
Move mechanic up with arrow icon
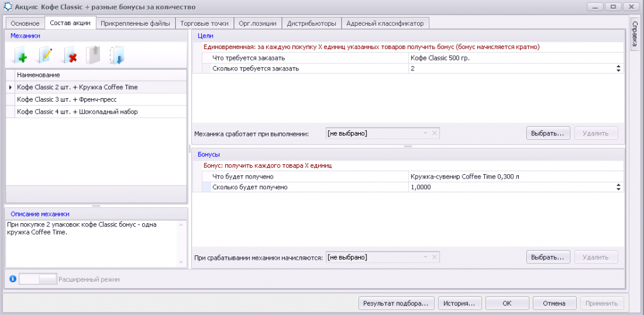93,55
